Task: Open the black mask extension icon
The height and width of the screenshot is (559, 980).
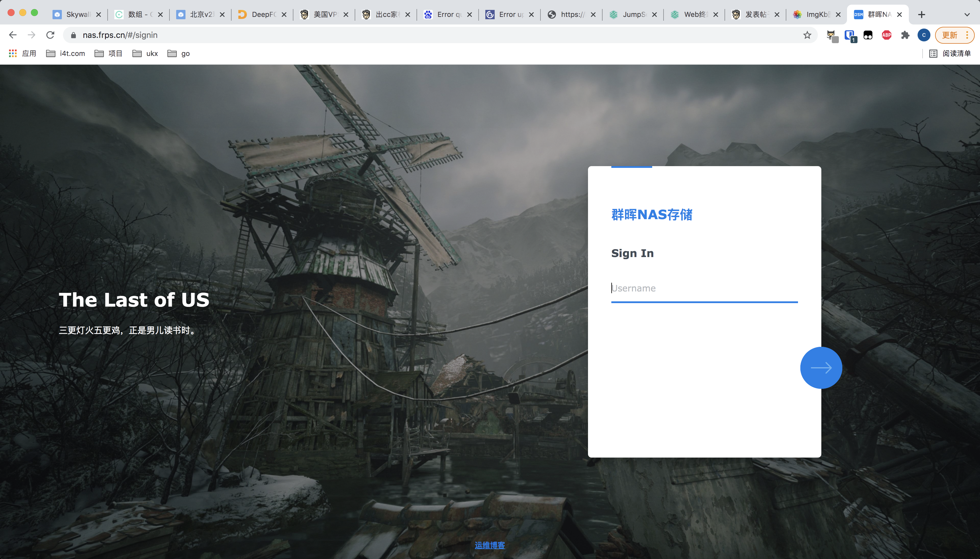Action: click(x=868, y=35)
